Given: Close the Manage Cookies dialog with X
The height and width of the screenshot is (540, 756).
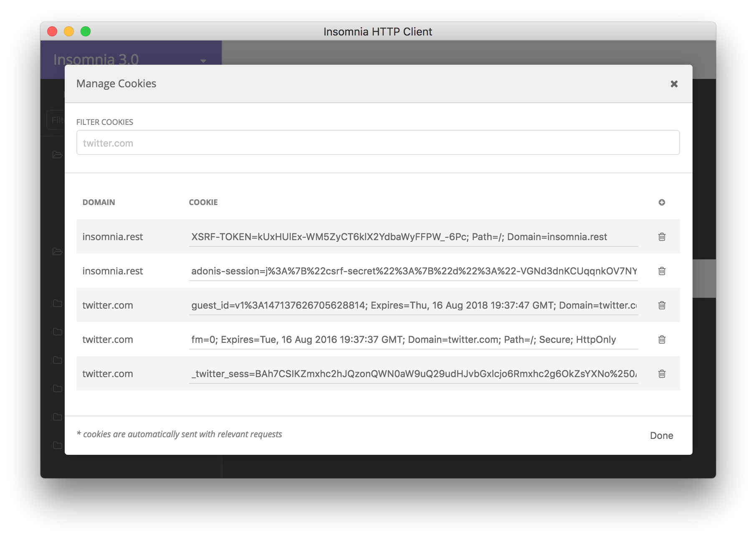Looking at the screenshot, I should 674,84.
